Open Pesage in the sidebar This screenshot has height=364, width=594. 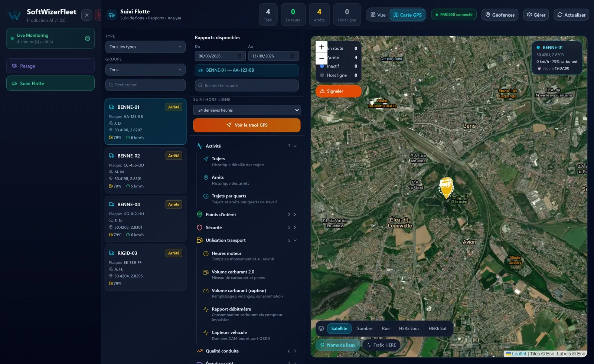click(x=50, y=66)
